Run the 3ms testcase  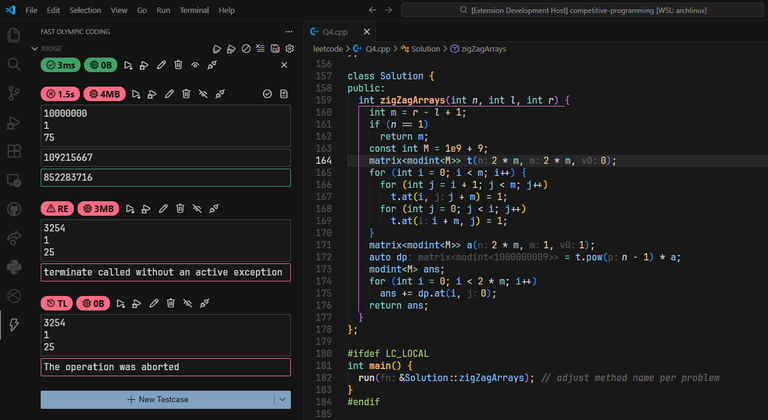point(128,65)
